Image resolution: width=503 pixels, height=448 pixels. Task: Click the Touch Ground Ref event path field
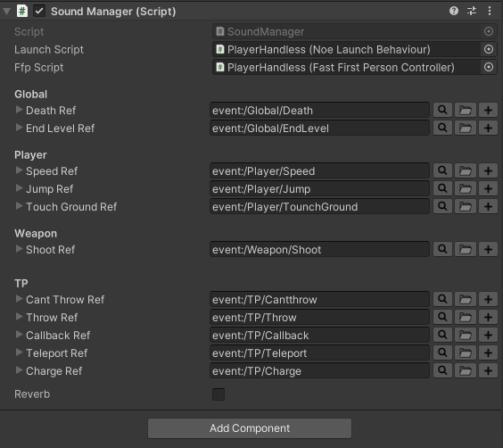pos(319,206)
